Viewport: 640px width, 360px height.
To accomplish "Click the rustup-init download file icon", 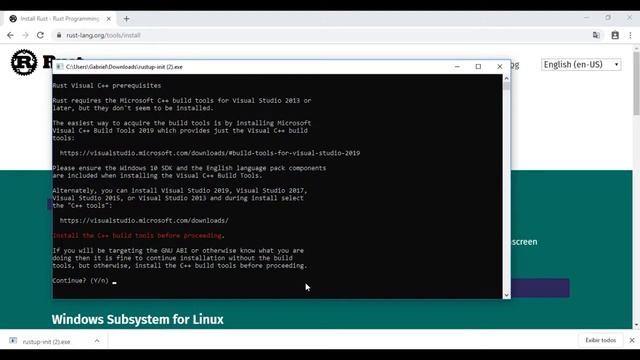I will coord(13,341).
